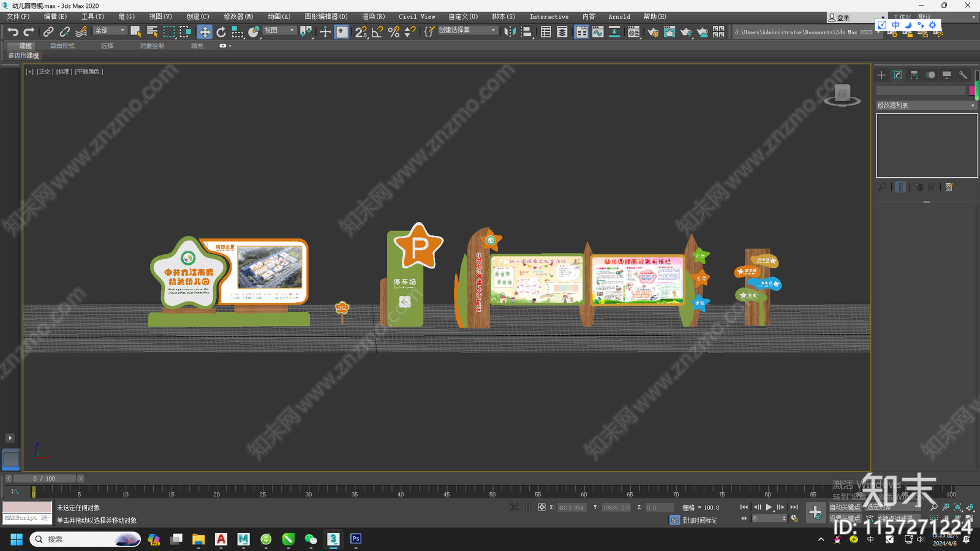Image resolution: width=980 pixels, height=551 pixels.
Task: Click the Mirror tool icon
Action: [x=510, y=32]
